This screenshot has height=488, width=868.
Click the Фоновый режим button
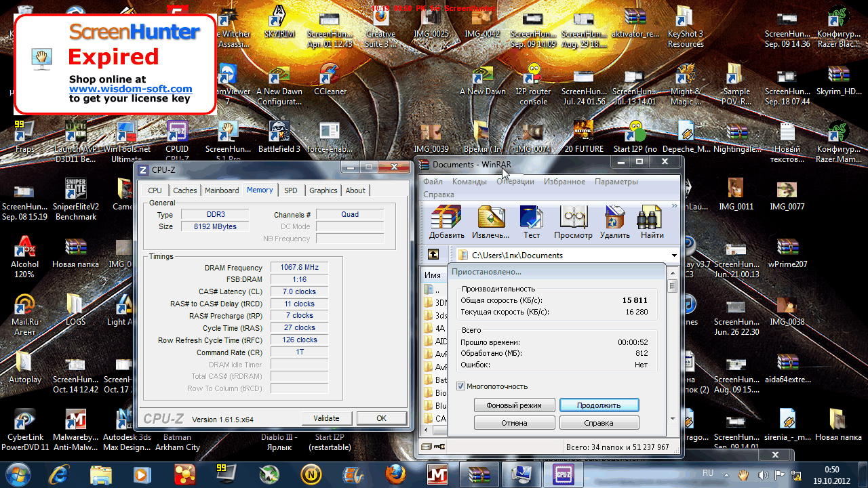pyautogui.click(x=514, y=405)
